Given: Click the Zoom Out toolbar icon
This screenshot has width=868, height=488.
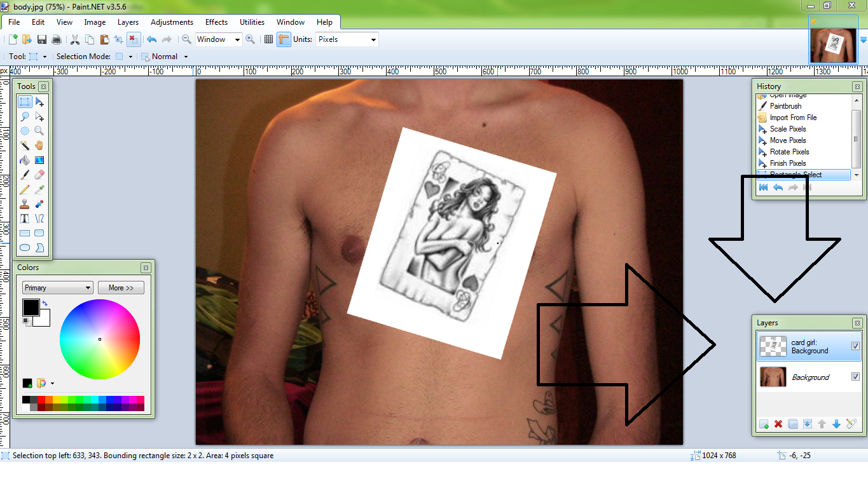Looking at the screenshot, I should click(x=186, y=39).
